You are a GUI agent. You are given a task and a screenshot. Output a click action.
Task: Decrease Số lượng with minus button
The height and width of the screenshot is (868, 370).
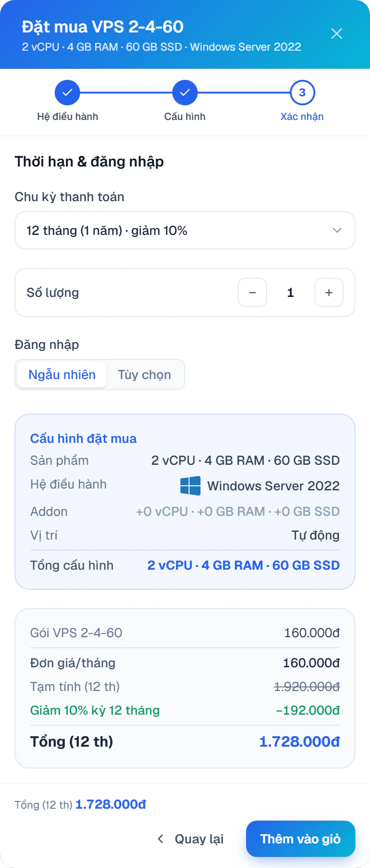(x=252, y=292)
